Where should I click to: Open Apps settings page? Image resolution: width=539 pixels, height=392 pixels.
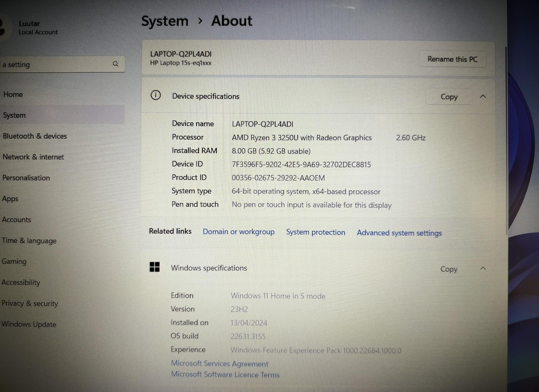point(10,199)
